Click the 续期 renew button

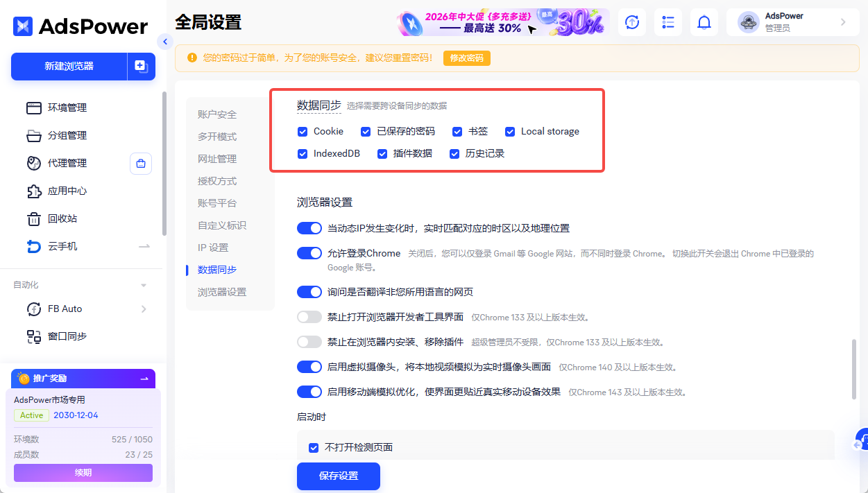pyautogui.click(x=83, y=473)
